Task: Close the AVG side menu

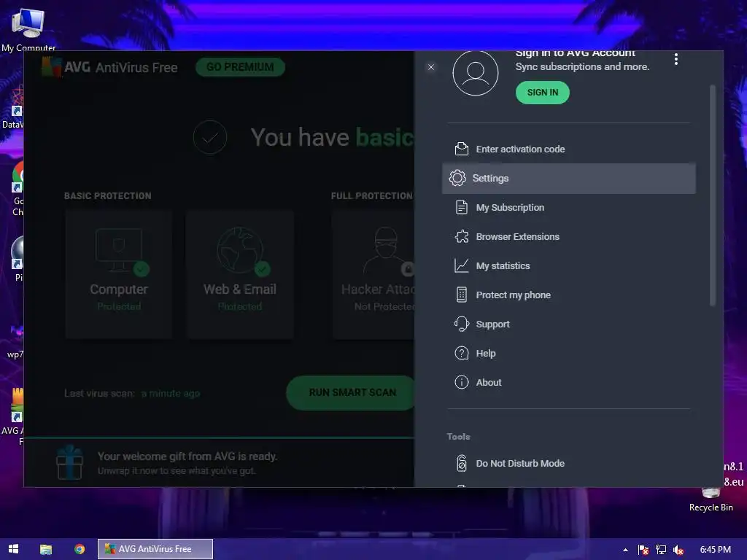Action: point(430,67)
